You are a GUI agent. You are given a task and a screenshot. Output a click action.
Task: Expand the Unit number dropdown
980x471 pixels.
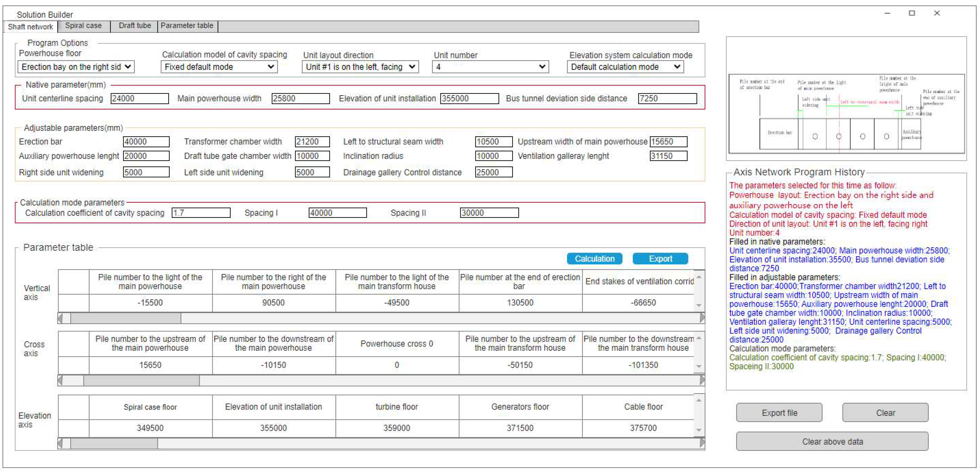(x=491, y=67)
